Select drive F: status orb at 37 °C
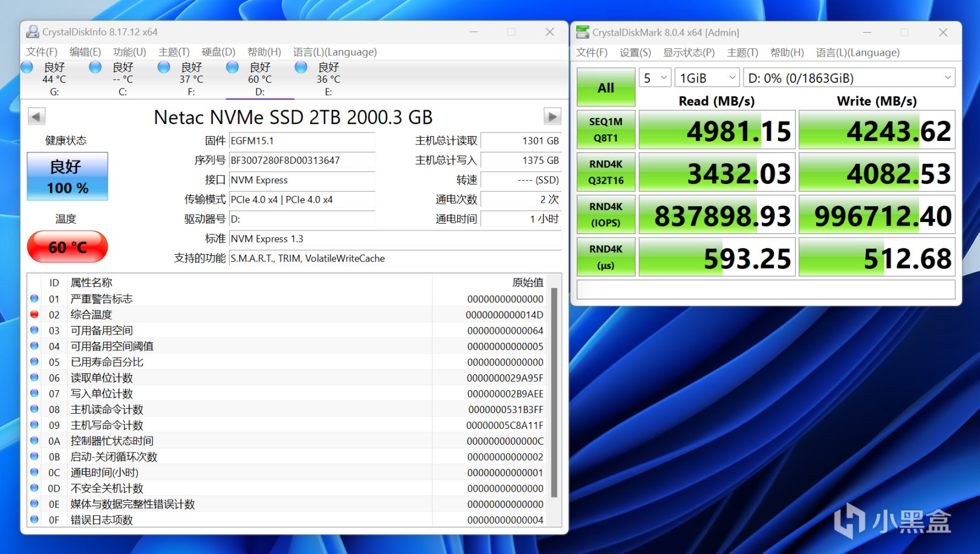980x554 pixels. pyautogui.click(x=164, y=67)
